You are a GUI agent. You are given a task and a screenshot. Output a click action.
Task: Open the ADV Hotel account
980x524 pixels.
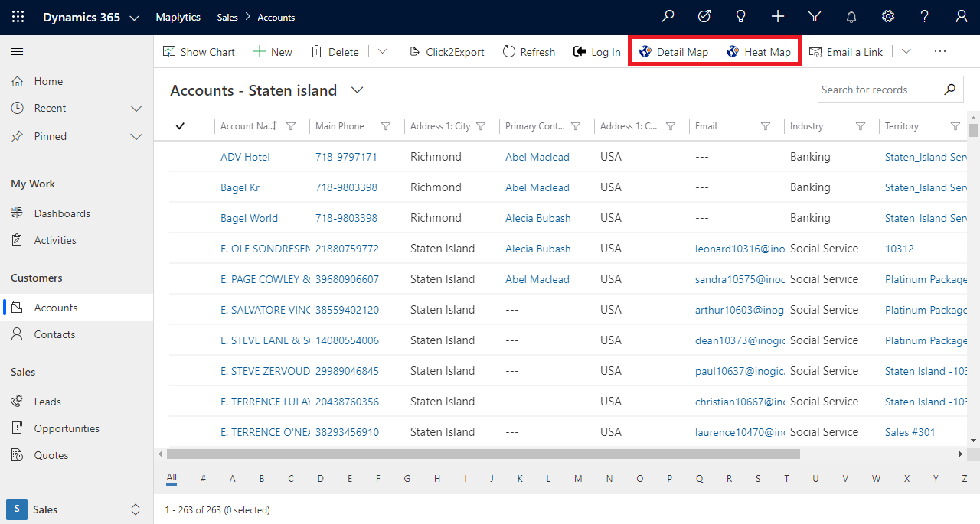coord(245,157)
